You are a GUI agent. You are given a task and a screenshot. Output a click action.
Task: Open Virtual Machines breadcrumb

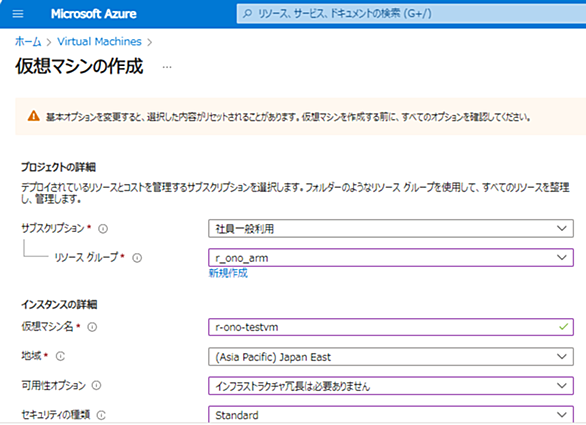point(99,41)
